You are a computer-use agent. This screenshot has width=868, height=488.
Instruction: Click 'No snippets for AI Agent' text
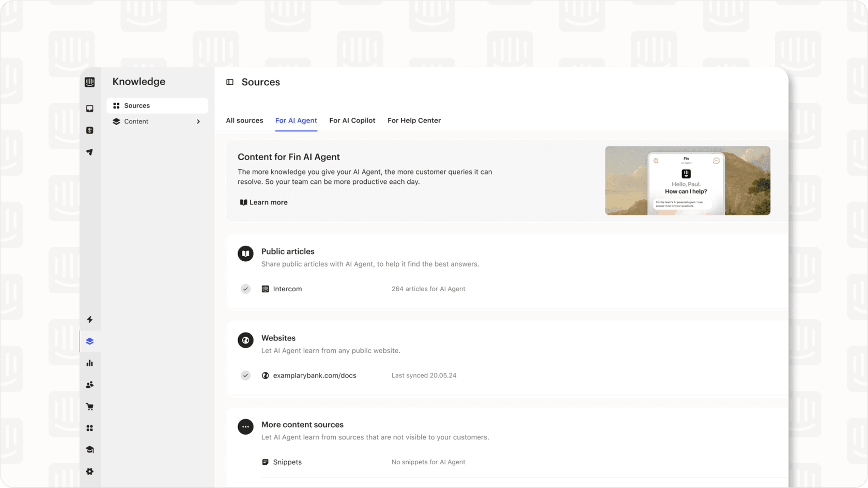pyautogui.click(x=428, y=462)
